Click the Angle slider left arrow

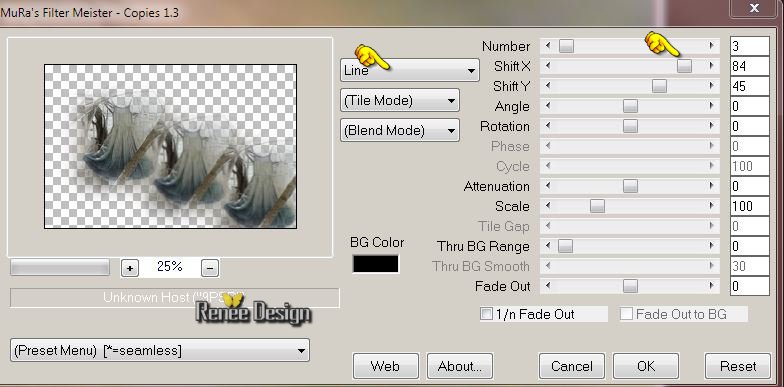(x=548, y=106)
